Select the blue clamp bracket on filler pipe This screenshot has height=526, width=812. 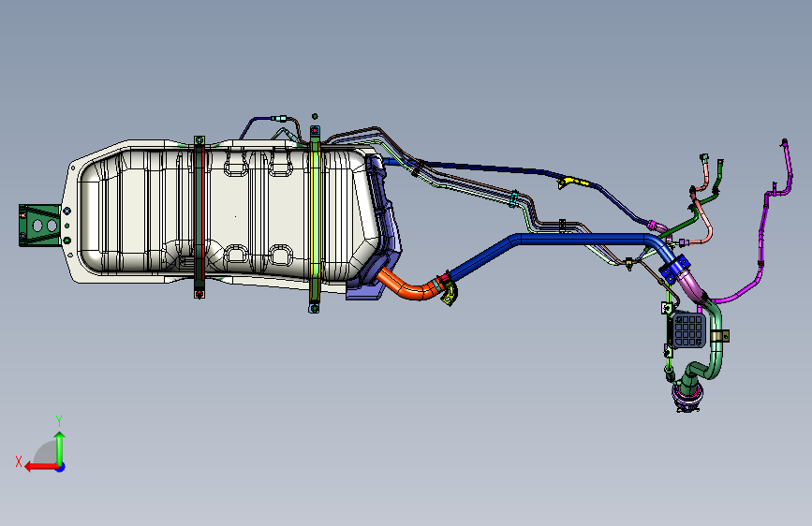click(x=674, y=269)
